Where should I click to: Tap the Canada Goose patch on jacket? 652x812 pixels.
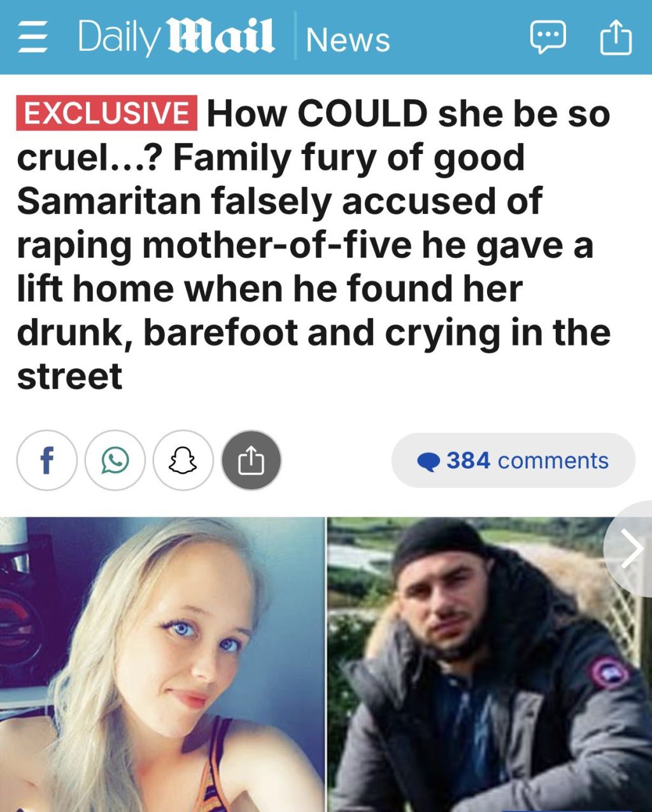[609, 673]
